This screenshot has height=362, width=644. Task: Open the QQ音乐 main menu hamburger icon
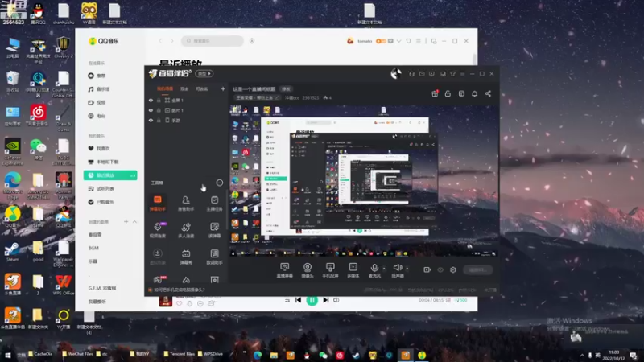pos(419,41)
